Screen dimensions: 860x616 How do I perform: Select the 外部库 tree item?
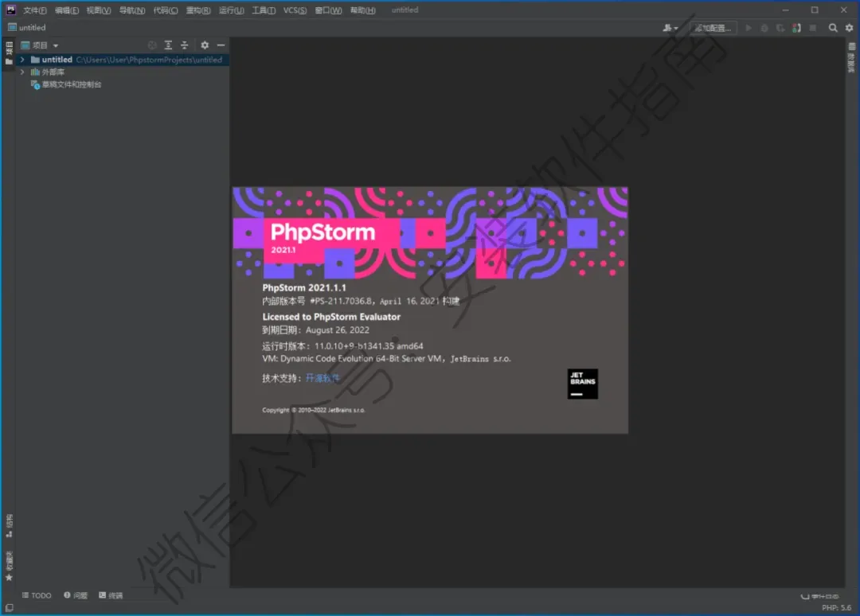pyautogui.click(x=48, y=72)
